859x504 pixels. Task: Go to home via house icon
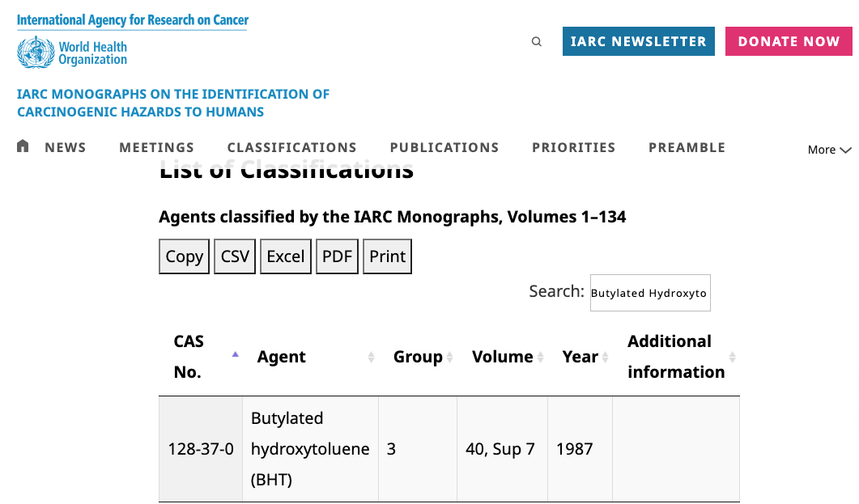pyautogui.click(x=23, y=146)
